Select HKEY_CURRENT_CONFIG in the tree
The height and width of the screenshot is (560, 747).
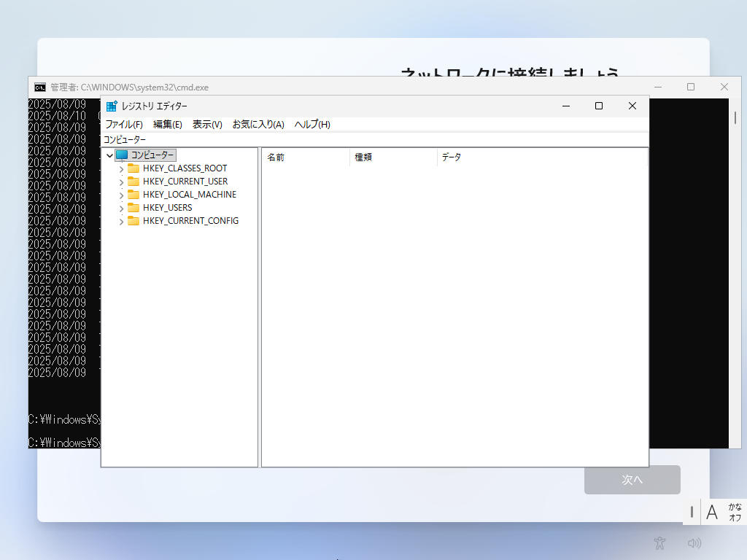[x=190, y=220]
